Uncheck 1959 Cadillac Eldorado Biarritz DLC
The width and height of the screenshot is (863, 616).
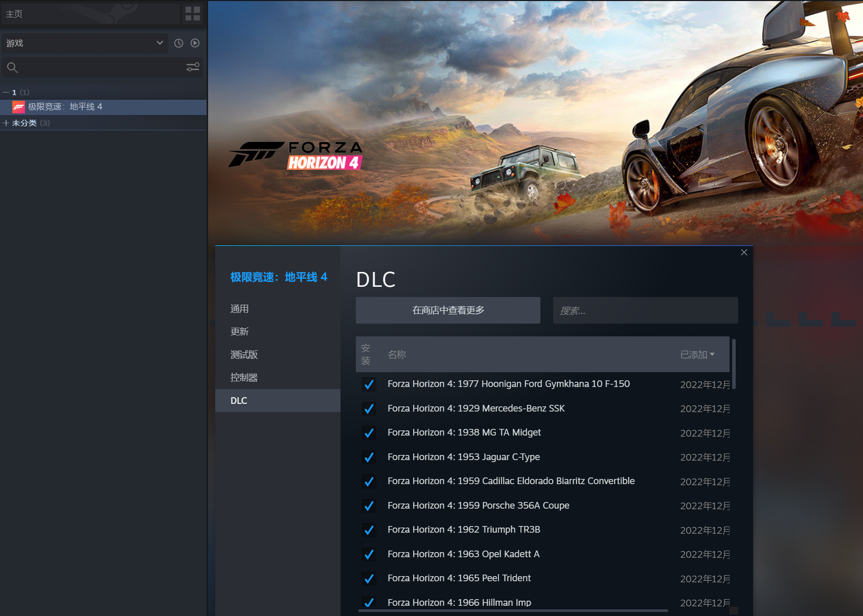tap(369, 482)
